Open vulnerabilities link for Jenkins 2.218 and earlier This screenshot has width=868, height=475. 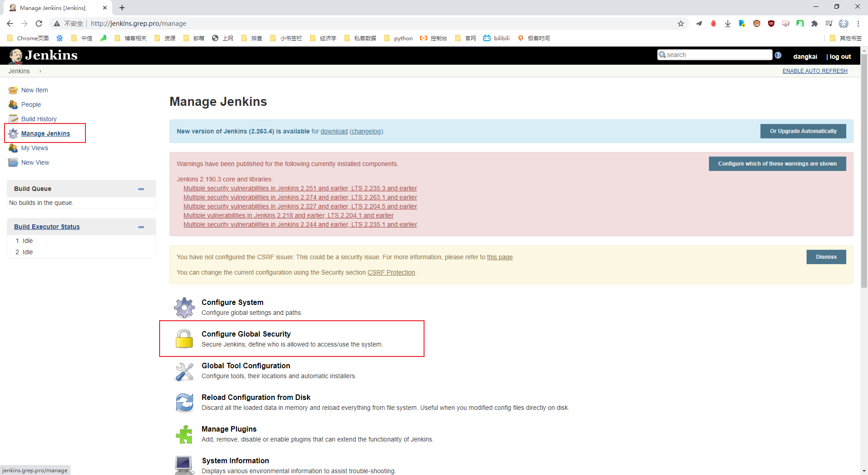288,215
